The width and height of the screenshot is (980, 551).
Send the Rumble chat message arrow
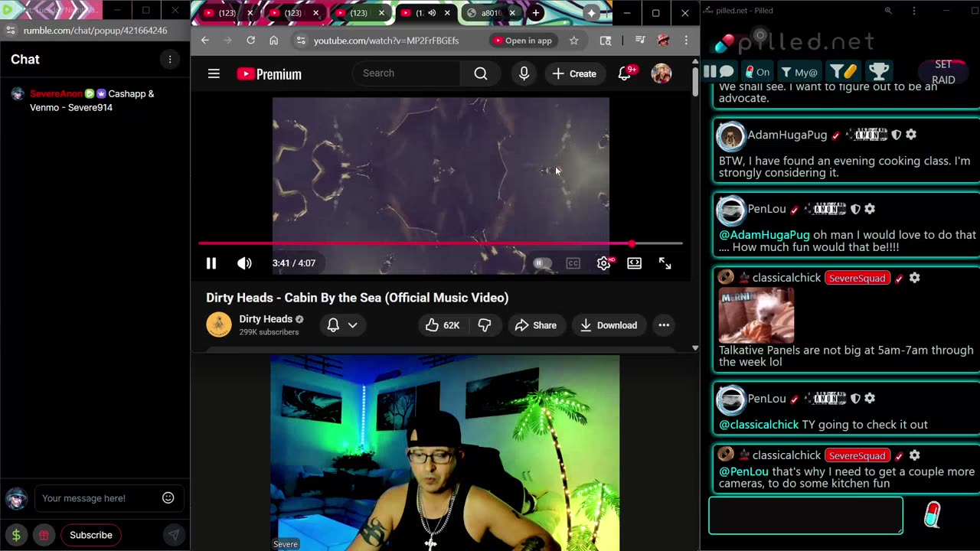174,535
